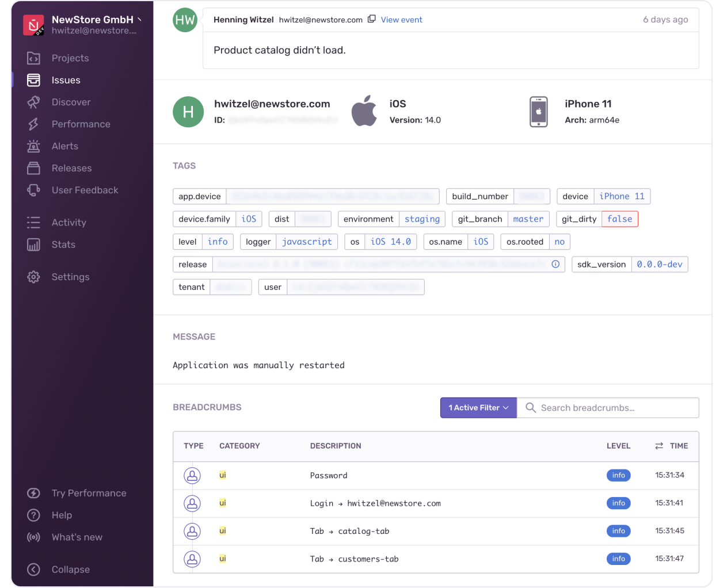Go to Stats in sidebar

click(63, 245)
